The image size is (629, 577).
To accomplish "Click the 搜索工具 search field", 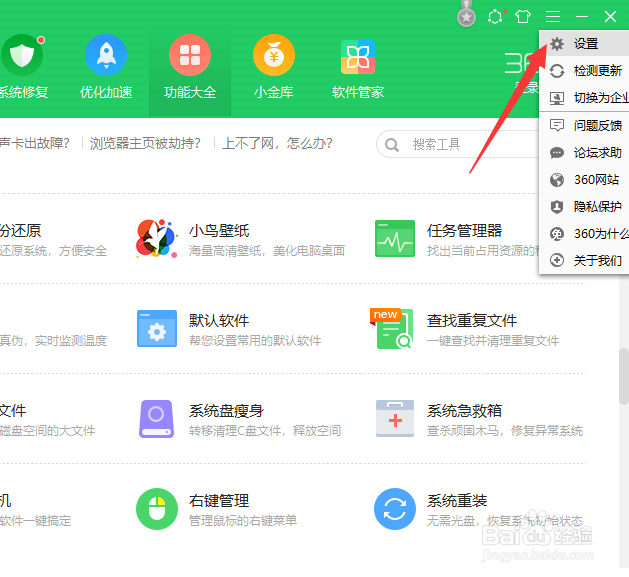I will pyautogui.click(x=458, y=144).
